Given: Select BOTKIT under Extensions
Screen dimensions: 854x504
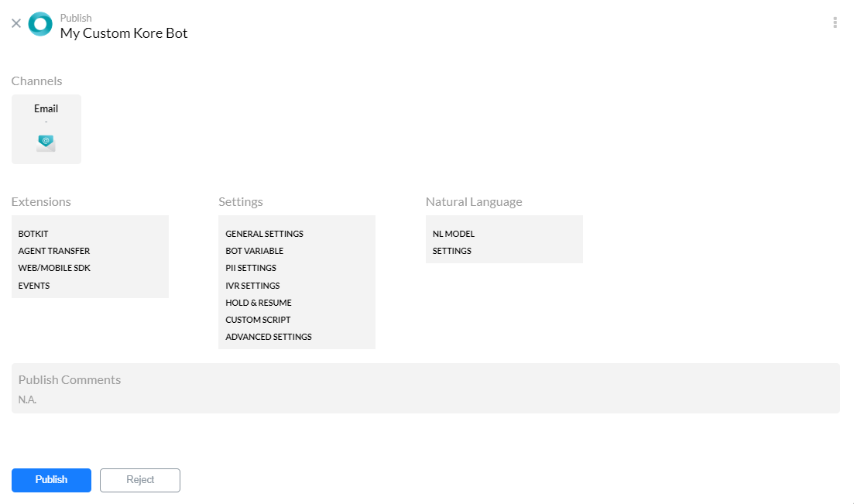Looking at the screenshot, I should click(33, 234).
